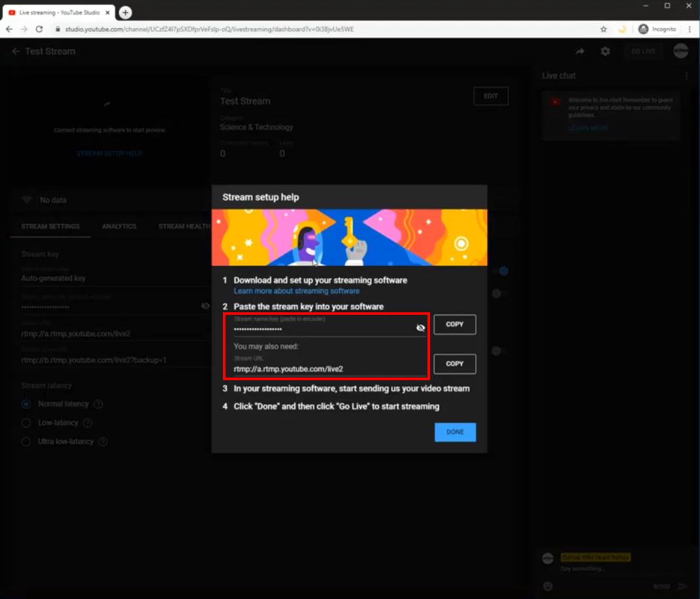The height and width of the screenshot is (599, 700).
Task: Open the Chrome three-dot menu
Action: click(690, 29)
